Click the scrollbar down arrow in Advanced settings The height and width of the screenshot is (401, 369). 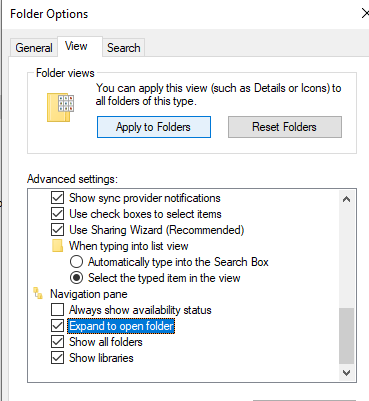tap(346, 372)
